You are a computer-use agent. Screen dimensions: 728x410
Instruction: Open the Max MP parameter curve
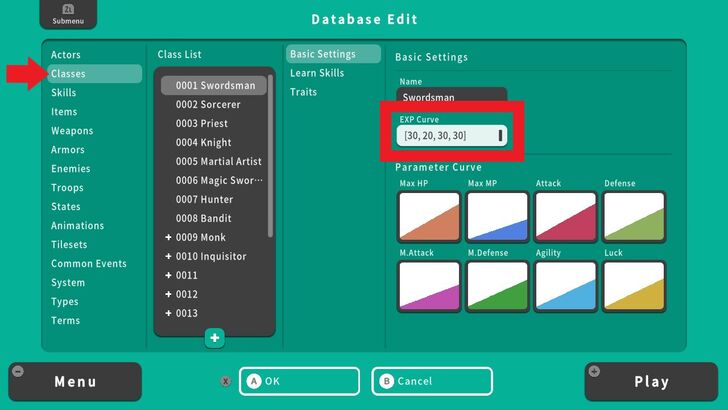(497, 217)
